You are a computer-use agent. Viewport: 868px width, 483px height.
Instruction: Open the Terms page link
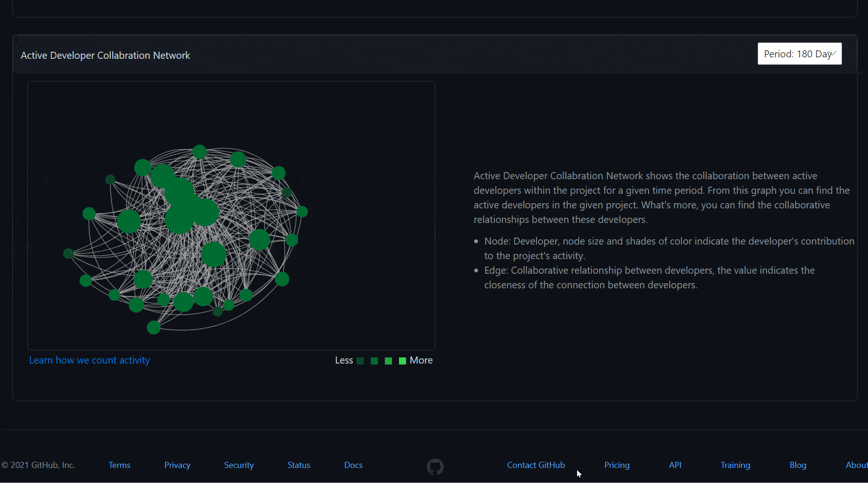pyautogui.click(x=119, y=465)
